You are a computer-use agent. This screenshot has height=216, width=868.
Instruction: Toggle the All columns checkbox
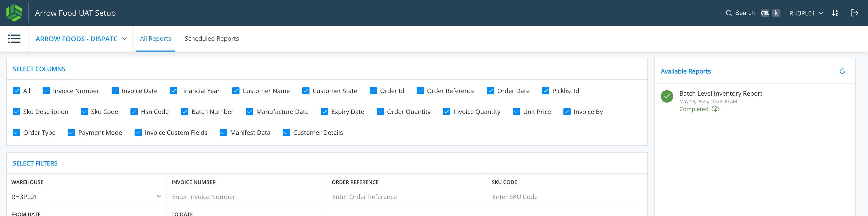tap(17, 91)
